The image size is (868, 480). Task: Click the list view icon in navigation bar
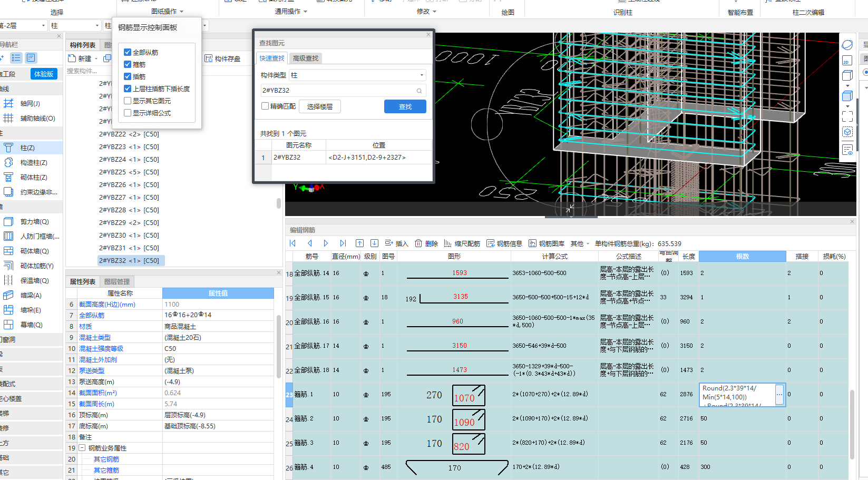16,58
